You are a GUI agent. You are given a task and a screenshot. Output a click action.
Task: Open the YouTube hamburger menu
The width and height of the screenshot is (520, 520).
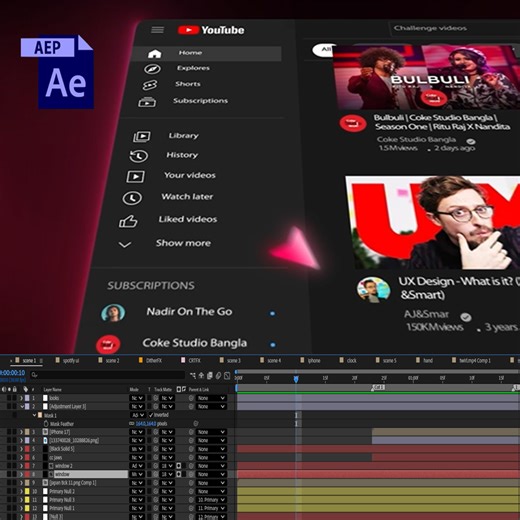(x=157, y=30)
